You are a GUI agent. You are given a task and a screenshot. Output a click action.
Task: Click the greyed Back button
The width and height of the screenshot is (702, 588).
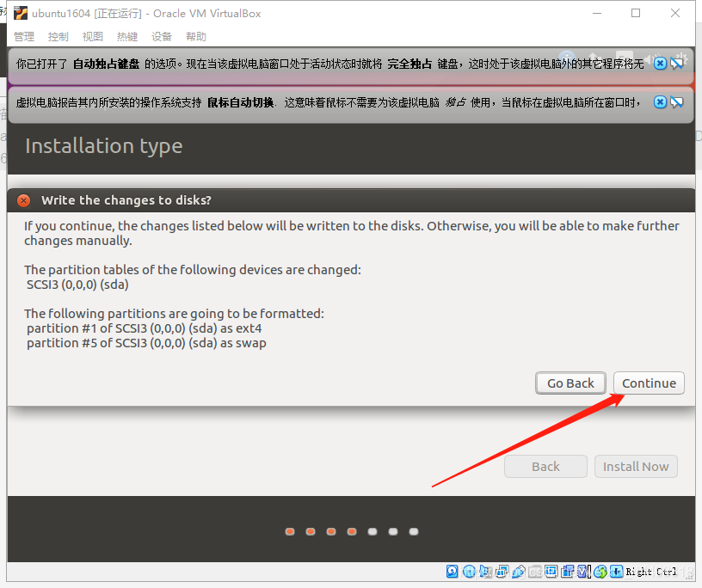(545, 466)
